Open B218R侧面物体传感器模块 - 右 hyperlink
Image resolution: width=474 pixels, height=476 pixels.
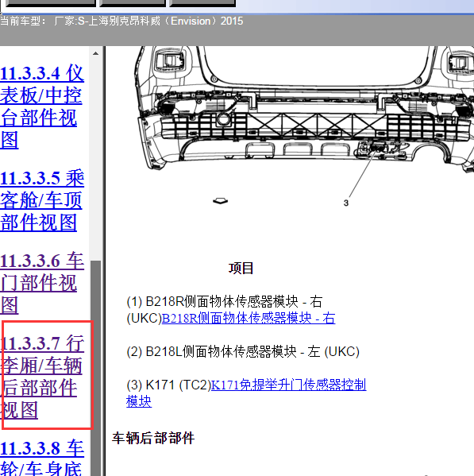tap(249, 318)
